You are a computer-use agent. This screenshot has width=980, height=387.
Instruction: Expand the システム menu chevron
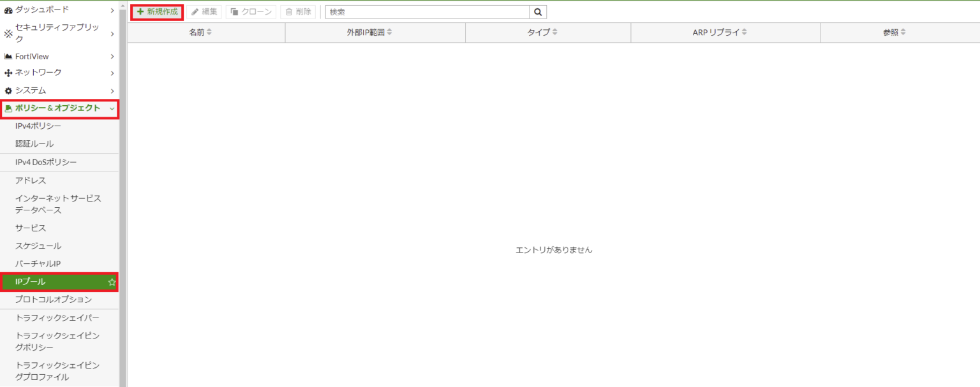(112, 91)
